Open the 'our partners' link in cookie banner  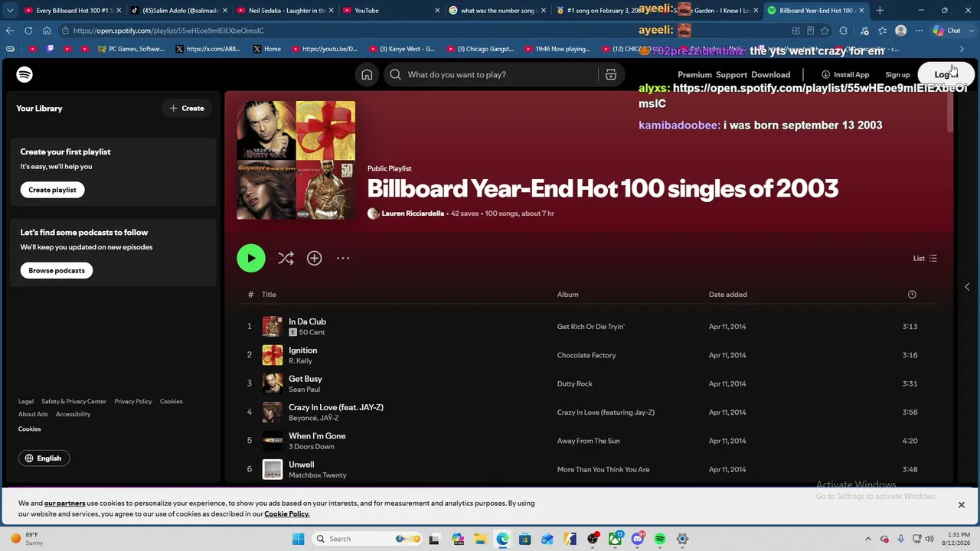click(64, 504)
